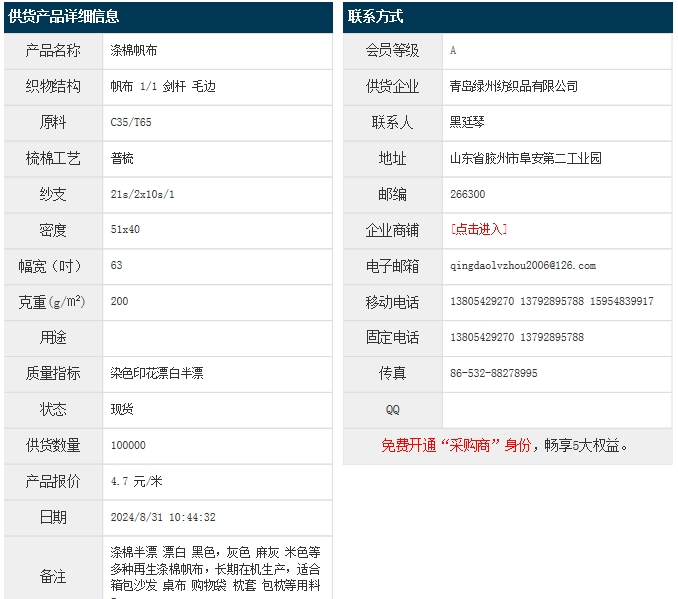Screen dimensions: 678x599
Task: Click the empty QQ value cell
Action: click(x=557, y=410)
